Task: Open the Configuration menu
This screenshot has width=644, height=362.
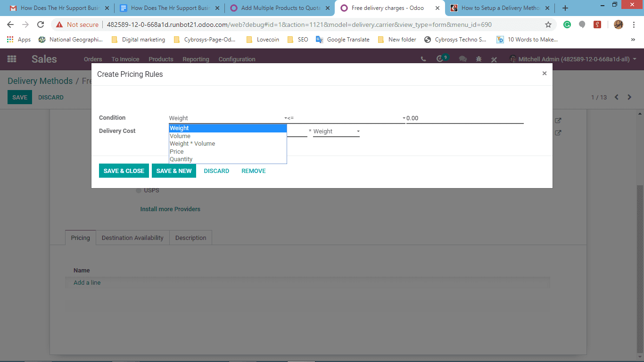Action: pos(237,59)
